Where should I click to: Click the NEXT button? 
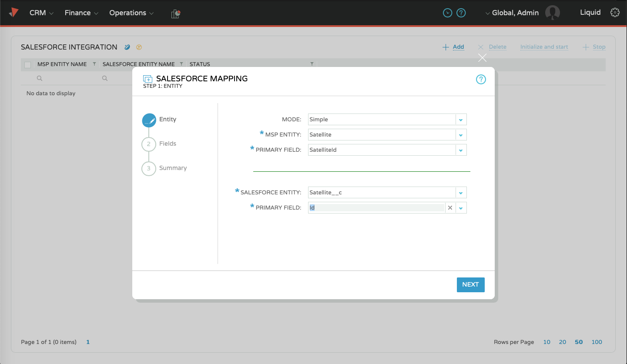tap(470, 284)
